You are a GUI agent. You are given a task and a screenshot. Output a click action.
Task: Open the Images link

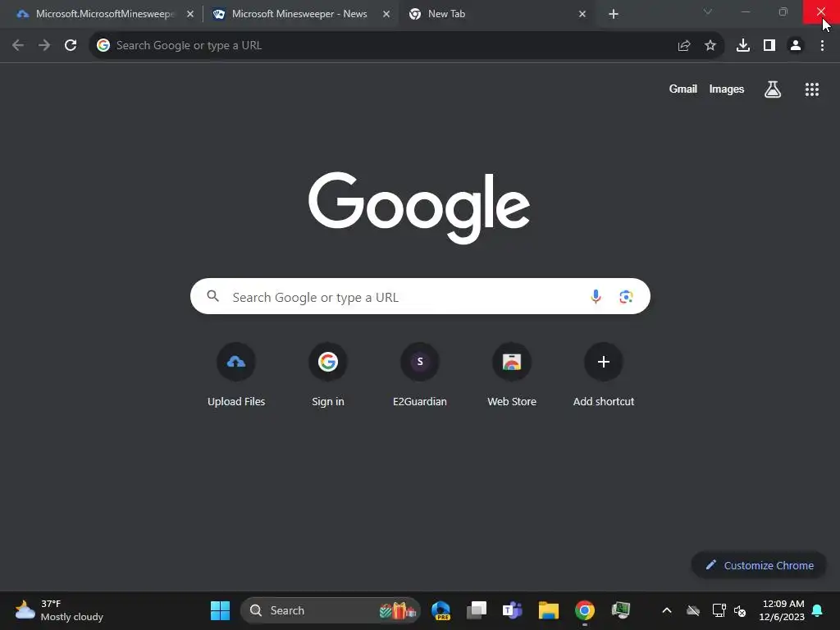point(727,89)
